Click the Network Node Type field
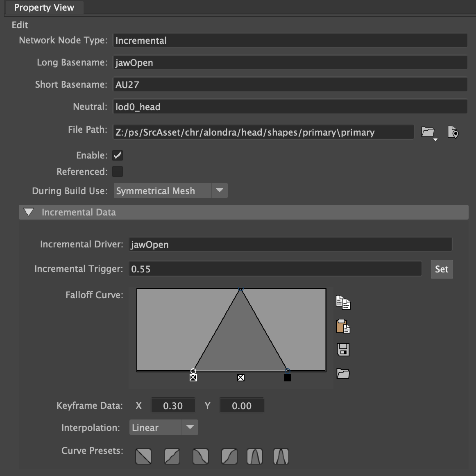The height and width of the screenshot is (476, 476). tap(290, 41)
